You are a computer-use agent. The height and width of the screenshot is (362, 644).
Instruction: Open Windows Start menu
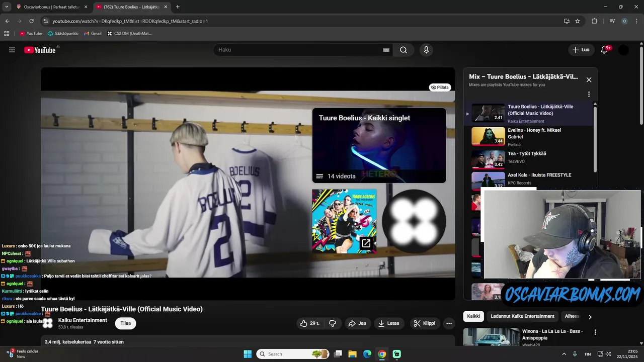pyautogui.click(x=248, y=354)
